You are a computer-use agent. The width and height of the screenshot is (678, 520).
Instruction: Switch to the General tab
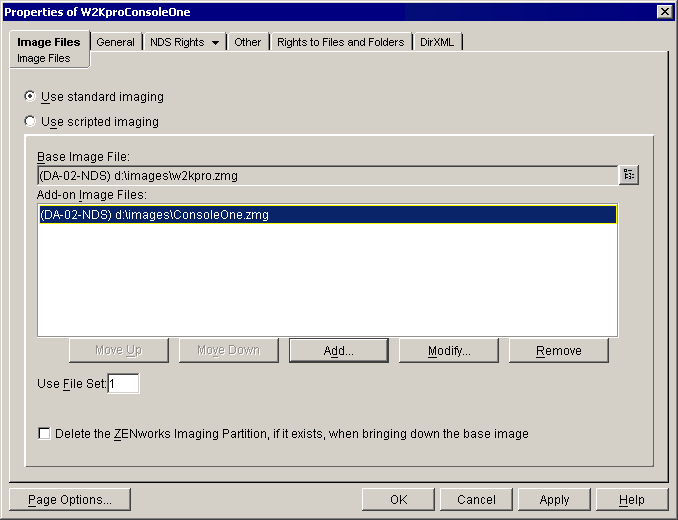[x=115, y=42]
